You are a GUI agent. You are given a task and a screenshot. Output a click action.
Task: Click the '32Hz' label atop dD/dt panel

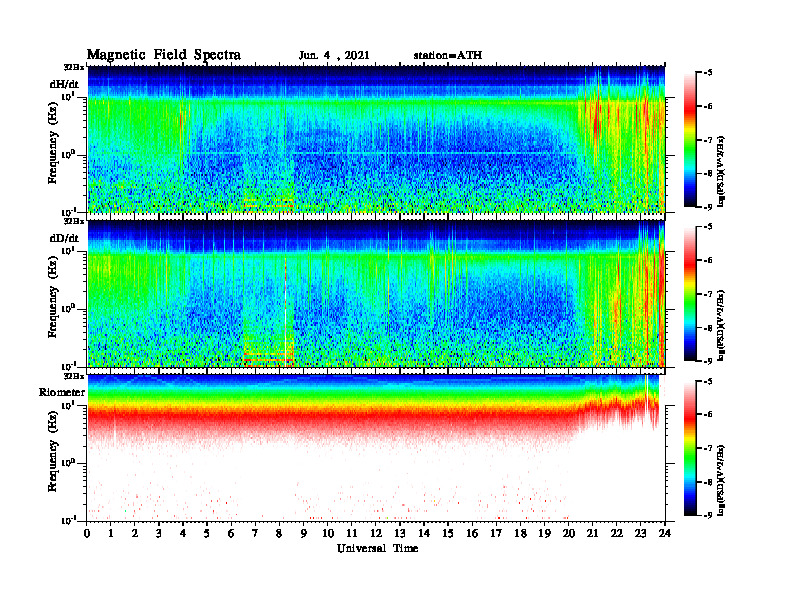tap(74, 221)
